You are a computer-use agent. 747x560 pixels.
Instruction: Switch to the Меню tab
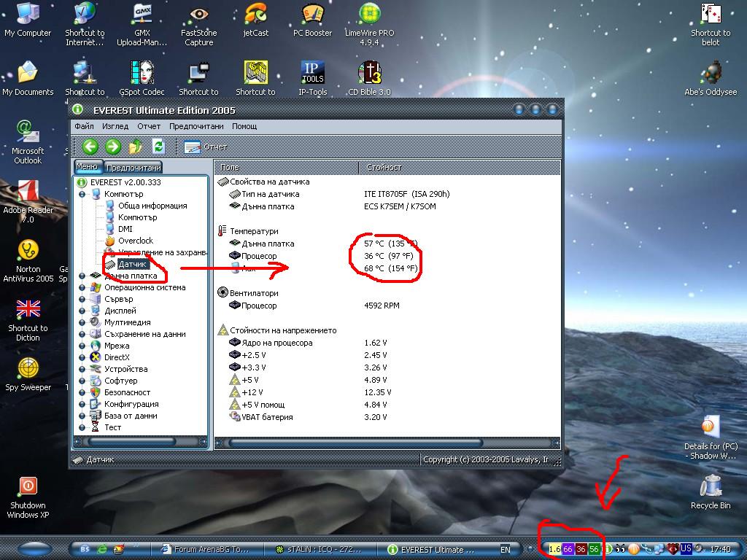[87, 167]
